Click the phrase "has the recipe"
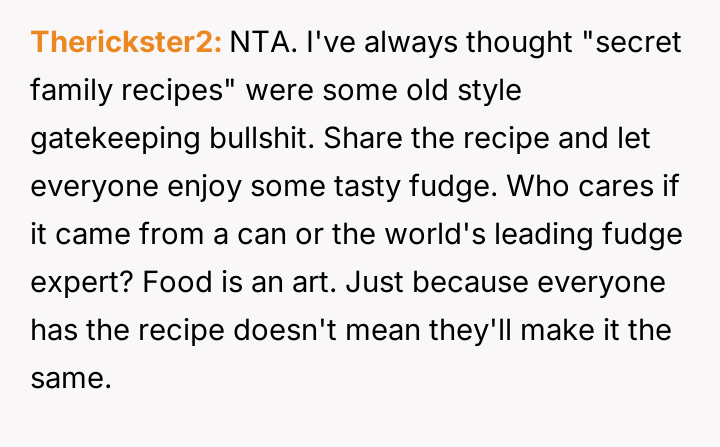Screen dimensions: 720x447 (126, 328)
